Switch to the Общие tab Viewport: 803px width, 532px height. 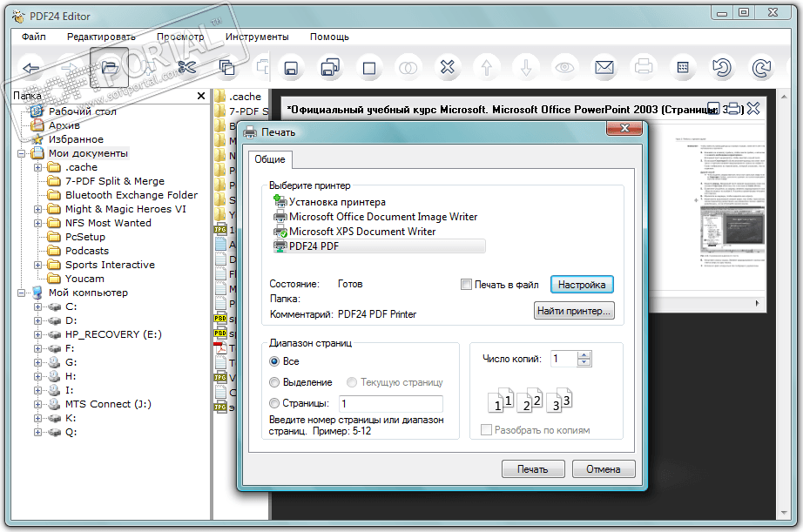pos(270,159)
